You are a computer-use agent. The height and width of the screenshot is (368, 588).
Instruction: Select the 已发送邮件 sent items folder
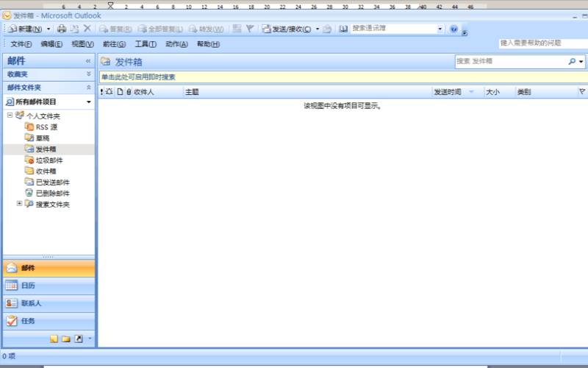(52, 182)
